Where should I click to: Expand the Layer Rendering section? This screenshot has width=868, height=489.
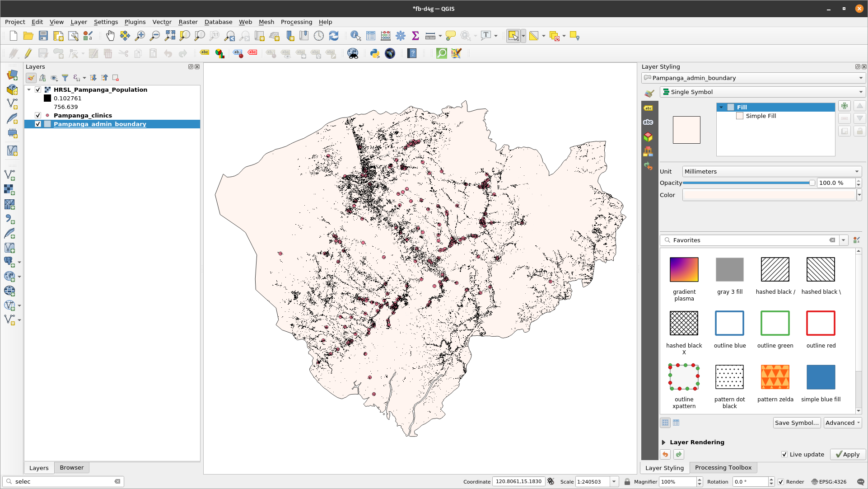pos(664,442)
